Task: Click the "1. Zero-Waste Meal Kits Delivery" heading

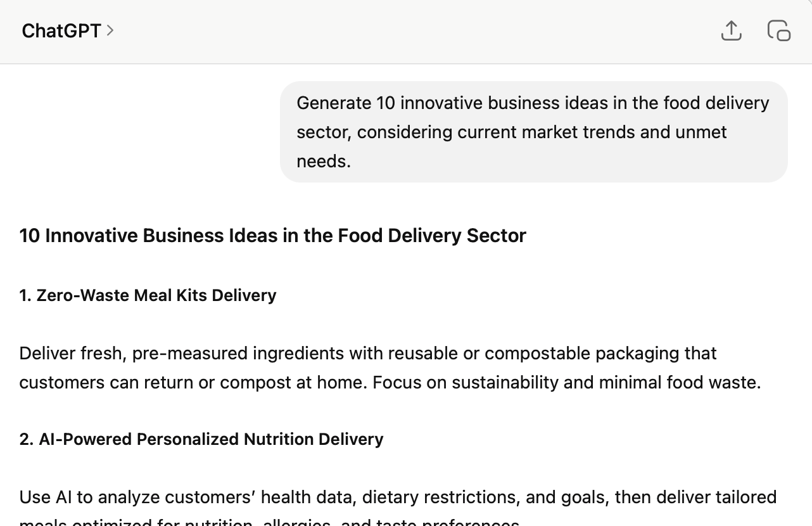Action: click(148, 295)
